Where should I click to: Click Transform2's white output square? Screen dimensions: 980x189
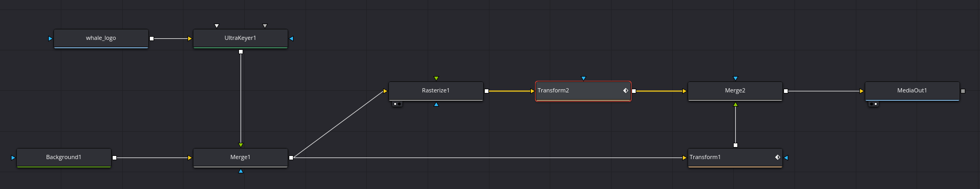click(634, 91)
